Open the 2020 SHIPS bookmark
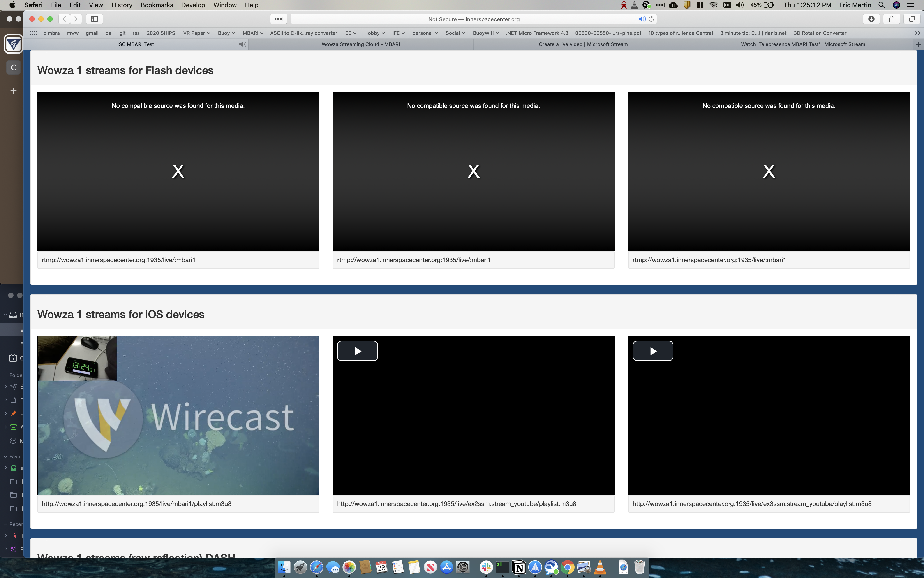Screen dimensions: 924x578 click(161, 33)
